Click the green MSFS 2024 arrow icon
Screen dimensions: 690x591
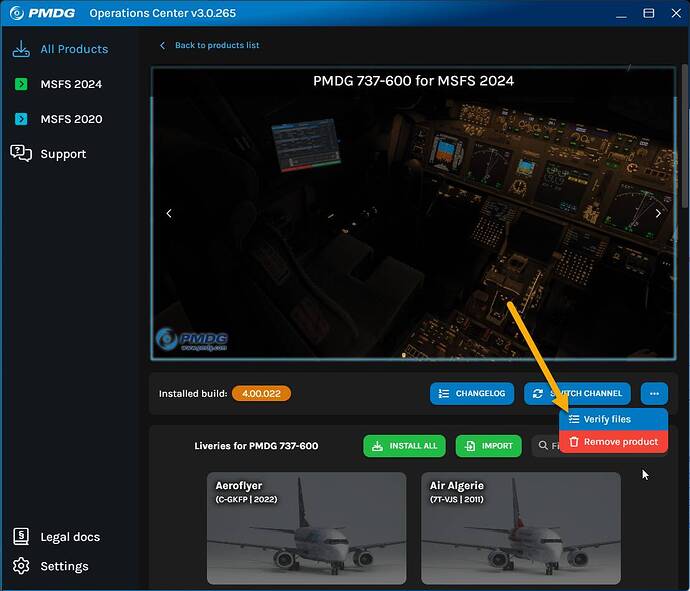(21, 84)
